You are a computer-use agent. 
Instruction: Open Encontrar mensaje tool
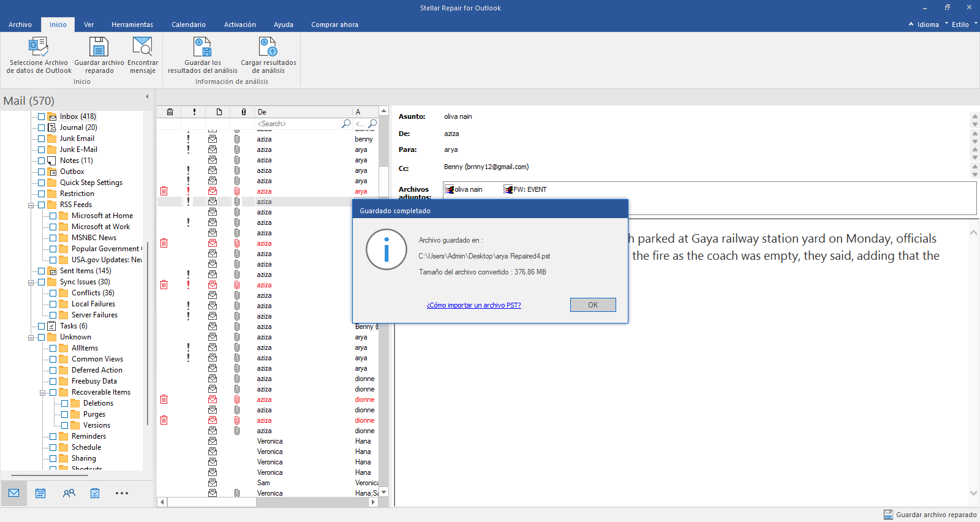142,47
